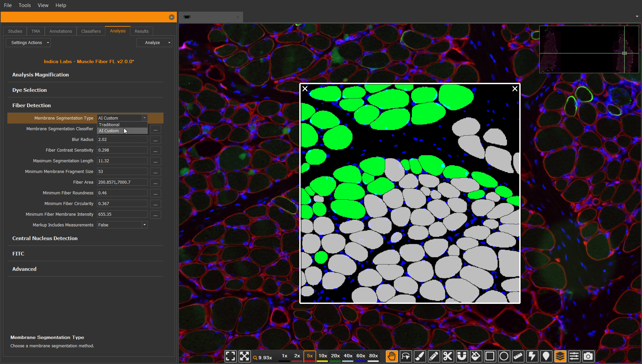The image size is (642, 364).
Task: Open Markup Includes Measurements dropdown
Action: tap(144, 225)
